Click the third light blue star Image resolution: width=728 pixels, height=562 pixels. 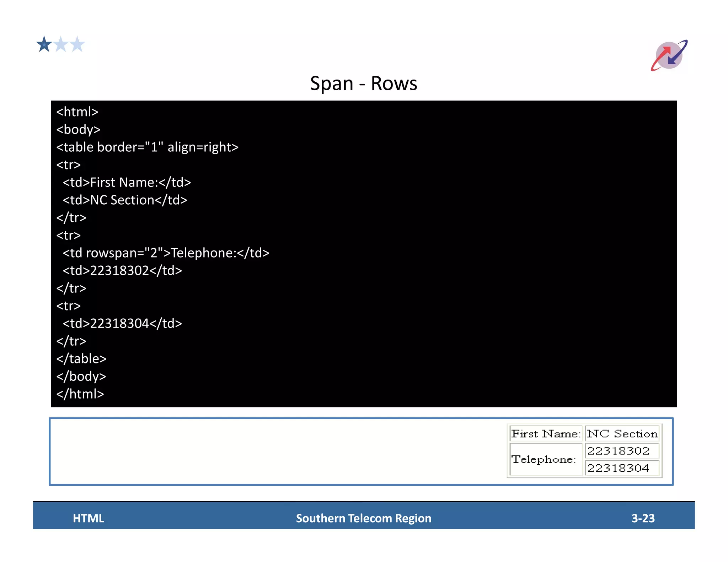tap(77, 45)
